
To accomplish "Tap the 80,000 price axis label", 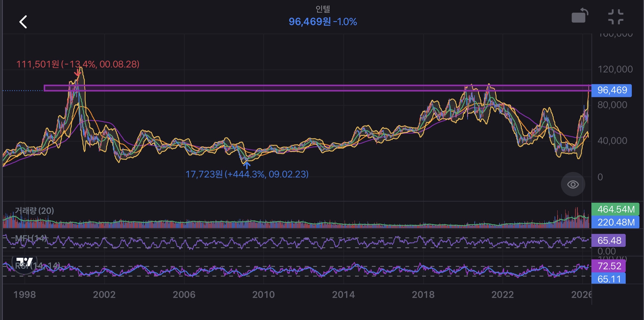I will 612,105.
